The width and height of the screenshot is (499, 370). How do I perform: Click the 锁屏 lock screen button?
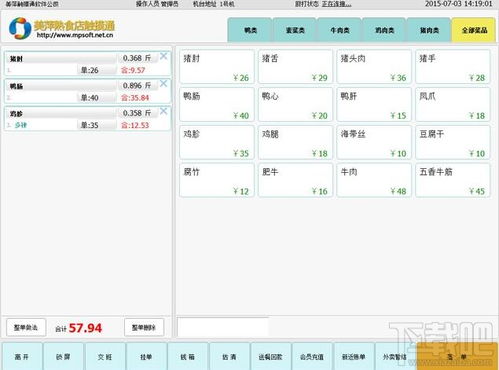63,356
